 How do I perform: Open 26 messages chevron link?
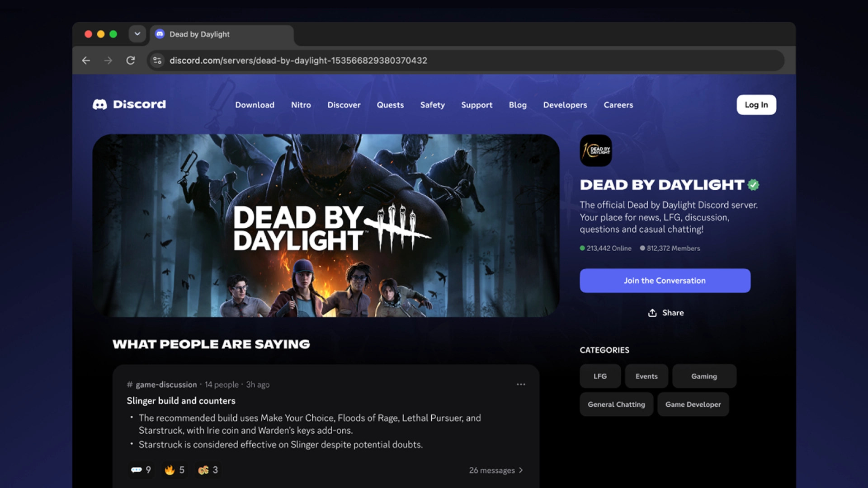pos(496,470)
